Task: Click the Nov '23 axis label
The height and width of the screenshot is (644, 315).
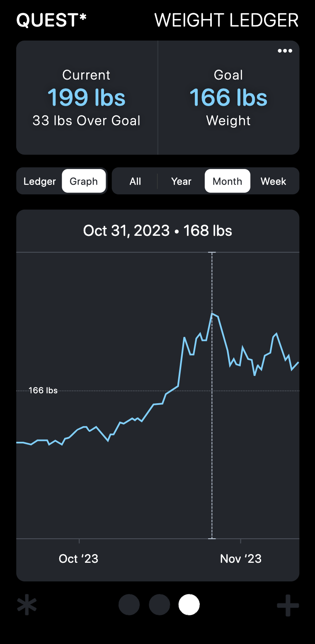Action: pyautogui.click(x=241, y=559)
